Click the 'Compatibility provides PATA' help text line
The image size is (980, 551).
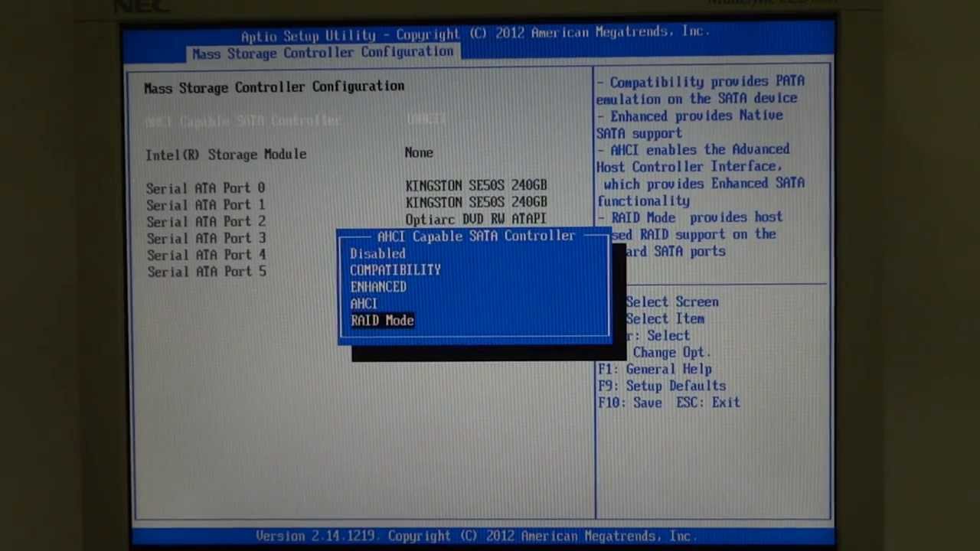pyautogui.click(x=700, y=82)
